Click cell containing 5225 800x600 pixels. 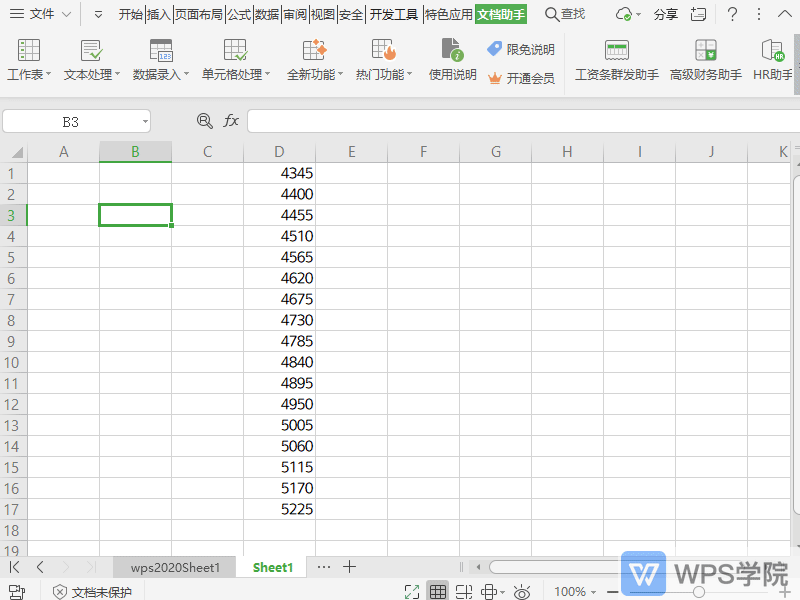pyautogui.click(x=279, y=509)
